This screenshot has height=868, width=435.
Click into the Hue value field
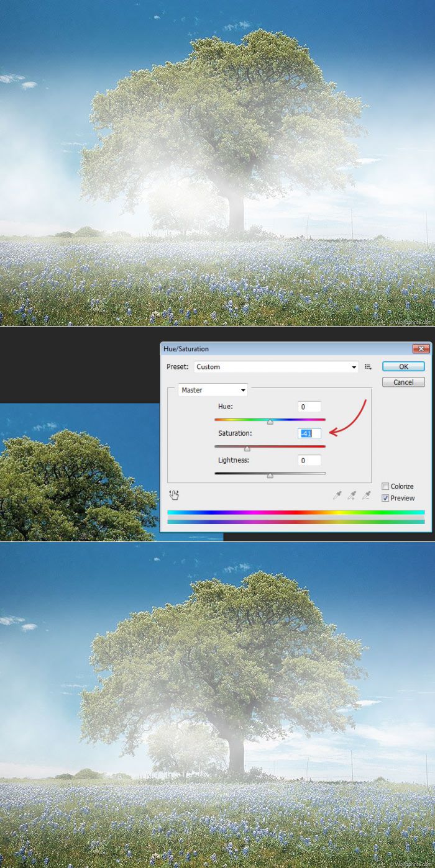click(x=309, y=407)
